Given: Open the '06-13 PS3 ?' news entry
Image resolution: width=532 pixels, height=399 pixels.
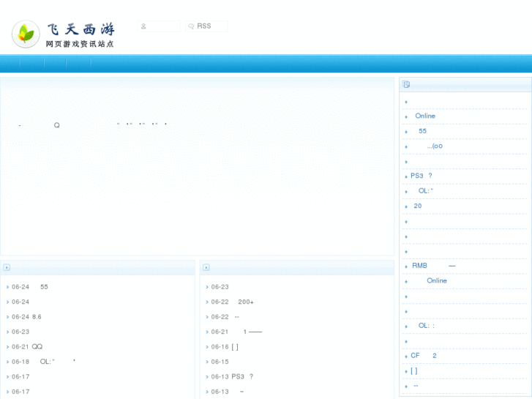Looking at the screenshot, I should [232, 376].
